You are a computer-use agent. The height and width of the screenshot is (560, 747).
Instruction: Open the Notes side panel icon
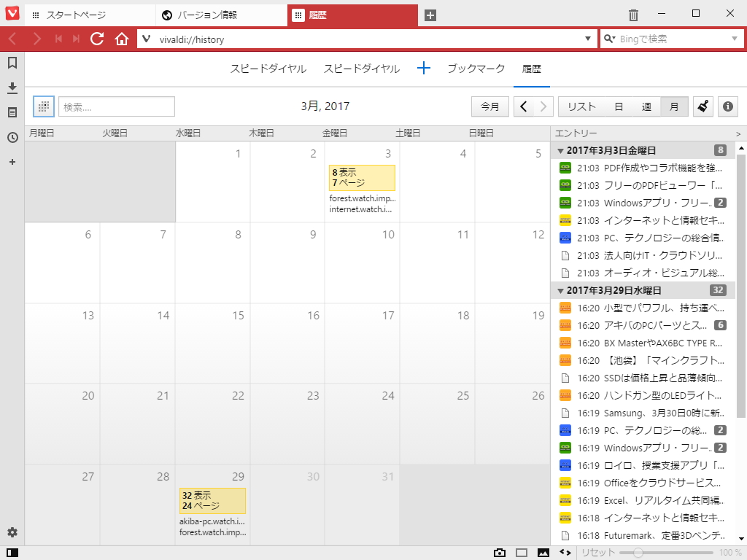[12, 112]
